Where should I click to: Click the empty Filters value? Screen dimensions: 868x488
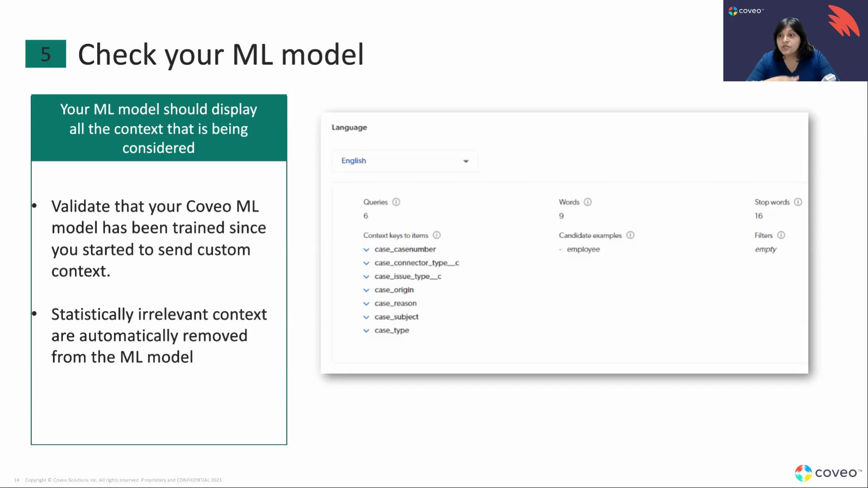[765, 249]
